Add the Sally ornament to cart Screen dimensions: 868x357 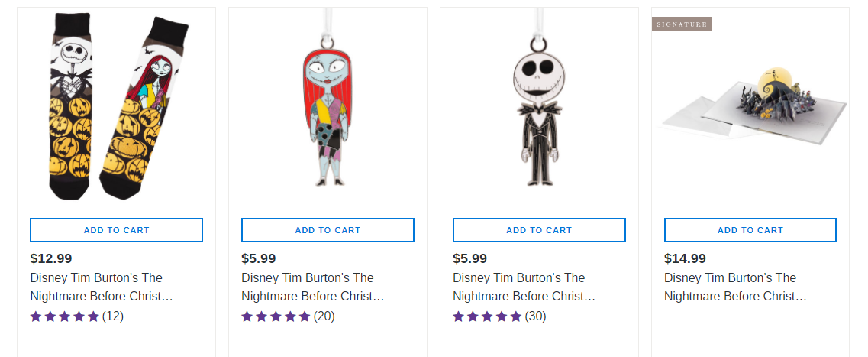point(328,230)
